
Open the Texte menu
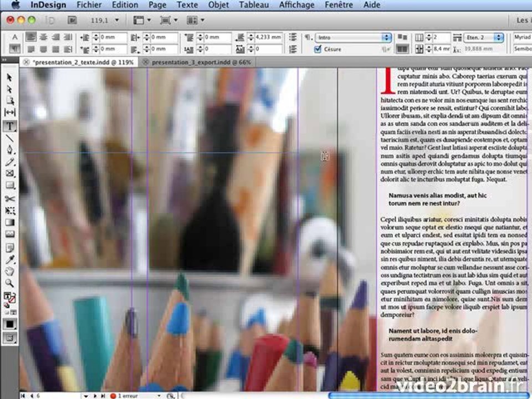pos(187,5)
